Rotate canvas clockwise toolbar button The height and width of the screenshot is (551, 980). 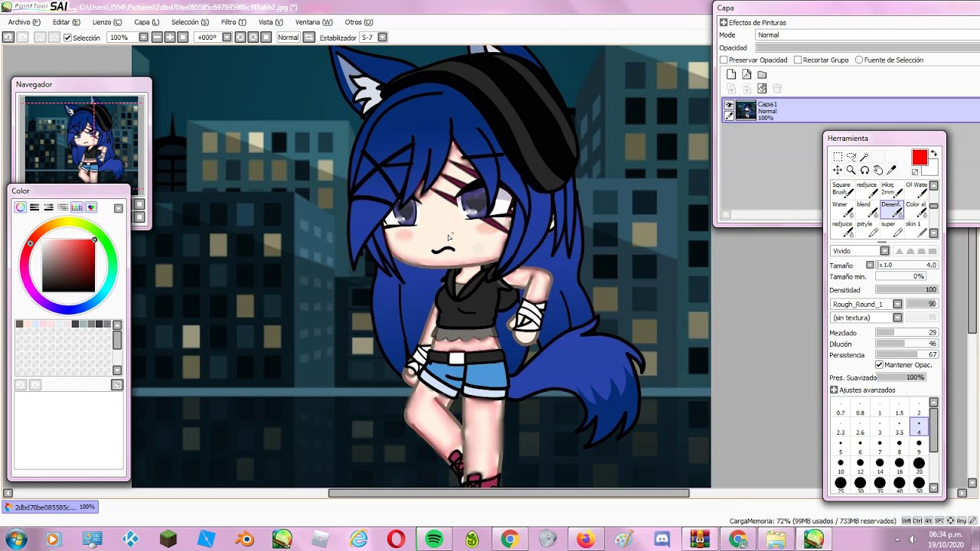[253, 37]
